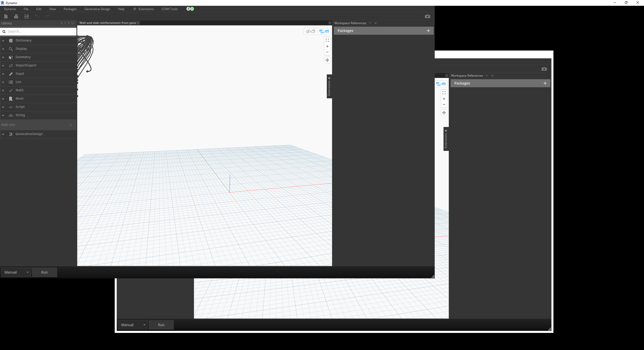Toggle graph view button in background window
The width and height of the screenshot is (644, 350).
[441, 84]
